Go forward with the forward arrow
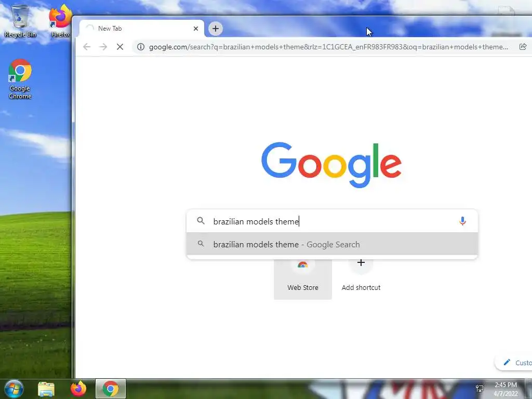This screenshot has width=532, height=399. (103, 47)
